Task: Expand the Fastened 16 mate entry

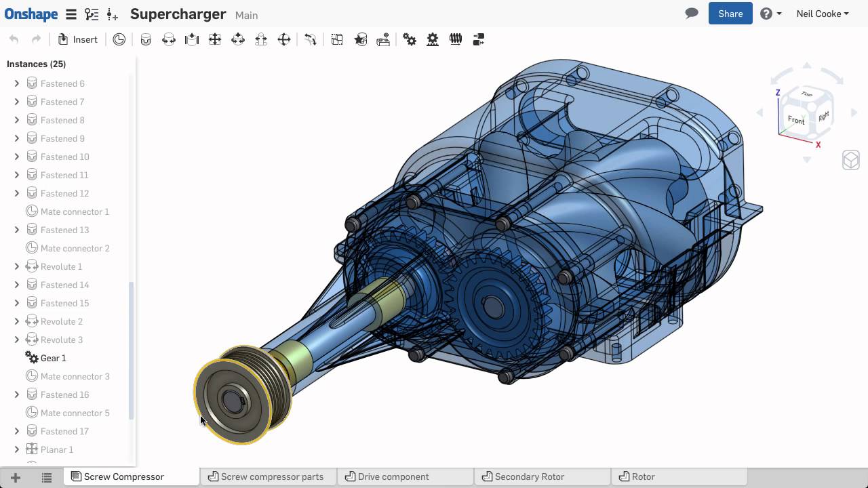Action: click(17, 394)
